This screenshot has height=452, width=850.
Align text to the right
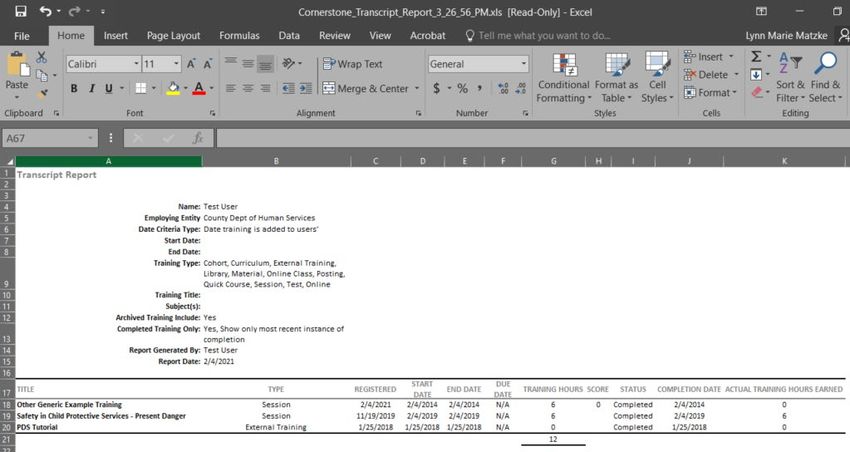tap(265, 88)
